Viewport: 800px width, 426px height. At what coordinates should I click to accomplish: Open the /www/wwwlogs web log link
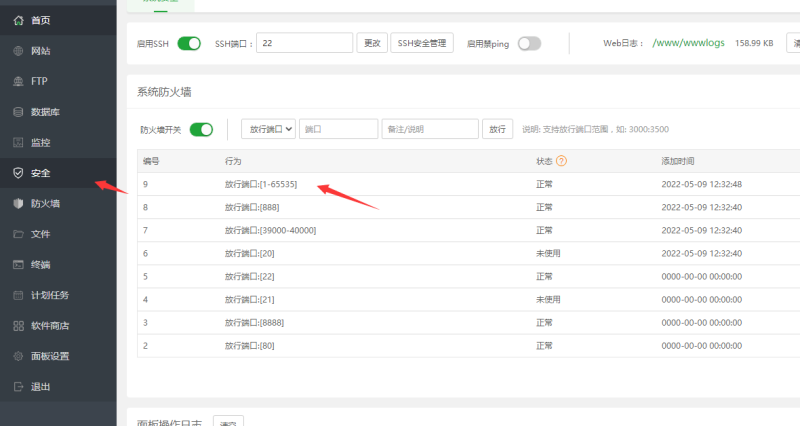point(687,43)
